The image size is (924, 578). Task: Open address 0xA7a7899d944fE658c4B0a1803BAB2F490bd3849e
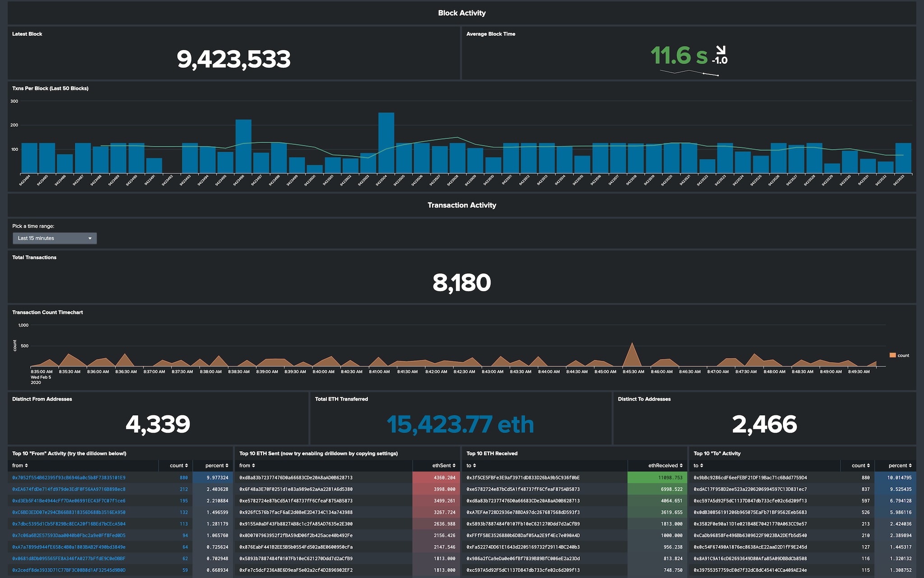[69, 547]
